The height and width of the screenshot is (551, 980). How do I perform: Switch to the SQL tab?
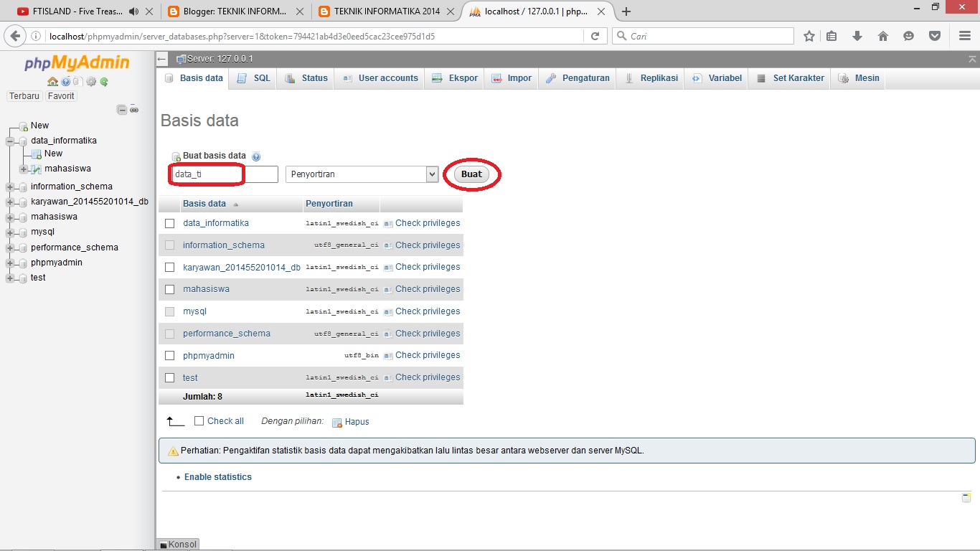point(253,77)
